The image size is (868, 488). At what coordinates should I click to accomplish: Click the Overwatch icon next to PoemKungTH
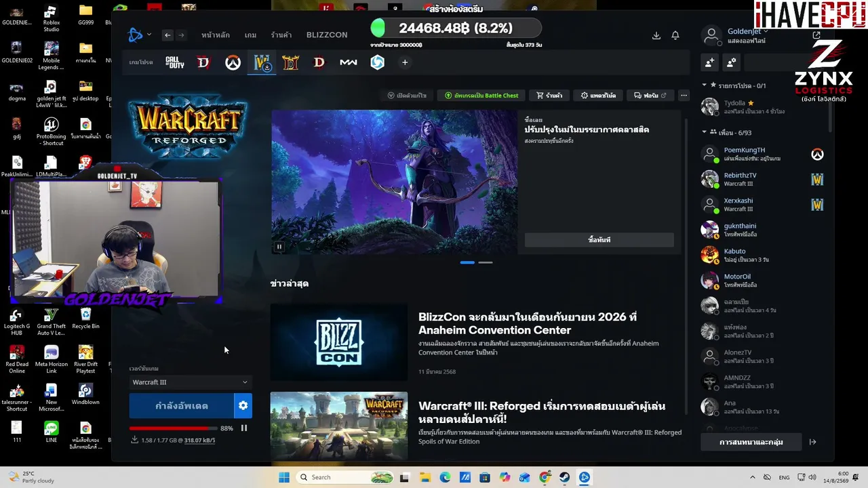(817, 155)
